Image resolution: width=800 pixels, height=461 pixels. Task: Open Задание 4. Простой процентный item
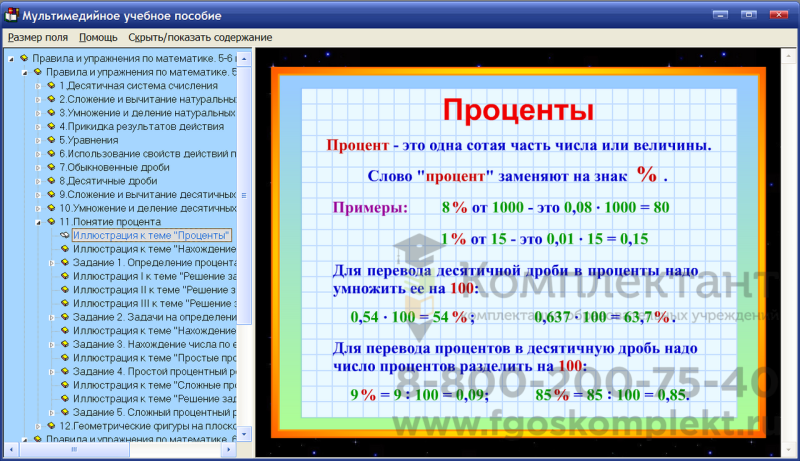click(155, 371)
